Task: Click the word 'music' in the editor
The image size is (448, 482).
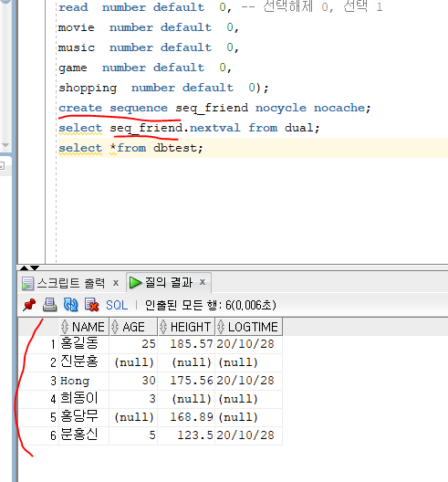Action: 77,47
